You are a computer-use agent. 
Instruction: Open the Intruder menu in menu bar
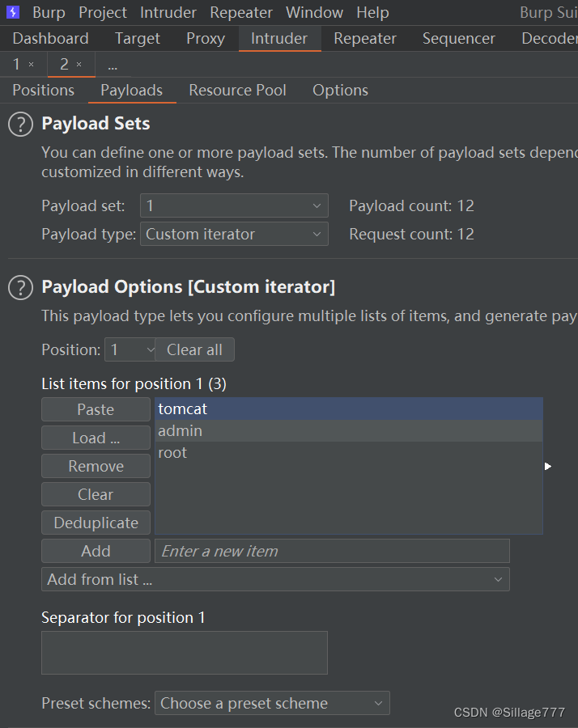pos(168,13)
